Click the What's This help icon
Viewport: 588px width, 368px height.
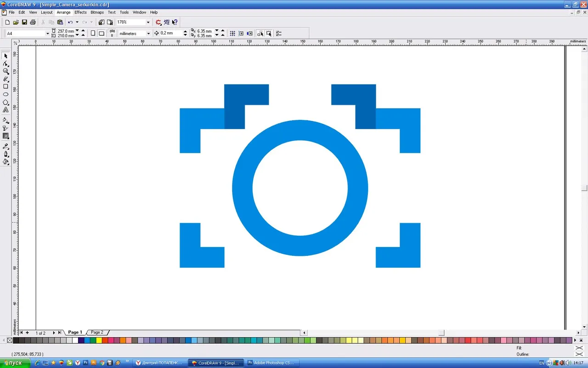175,22
